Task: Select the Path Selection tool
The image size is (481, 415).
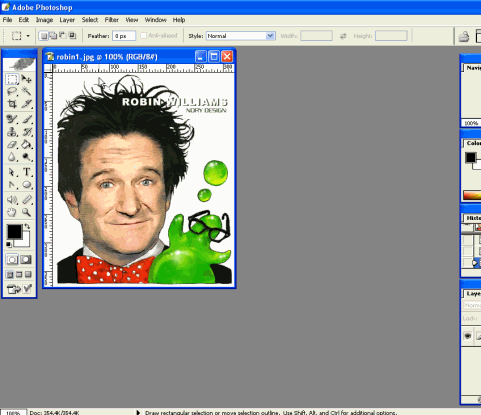Action: (12, 172)
